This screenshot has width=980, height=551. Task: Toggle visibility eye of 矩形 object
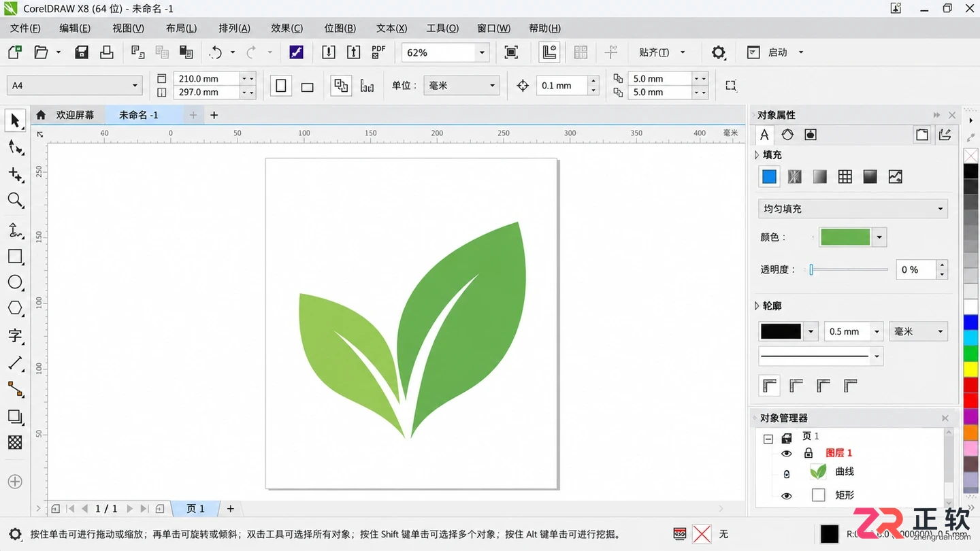click(787, 496)
